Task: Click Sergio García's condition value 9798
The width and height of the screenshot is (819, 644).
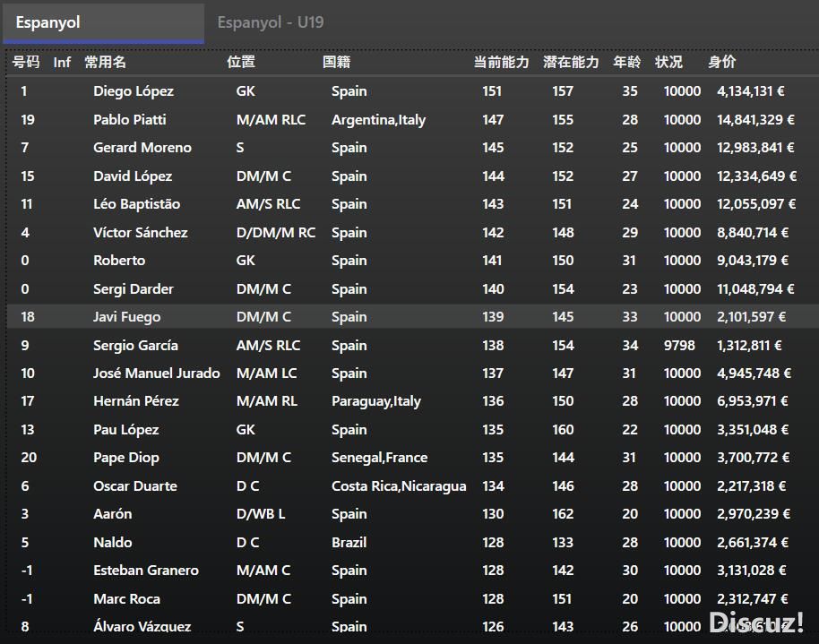Action: tap(679, 345)
